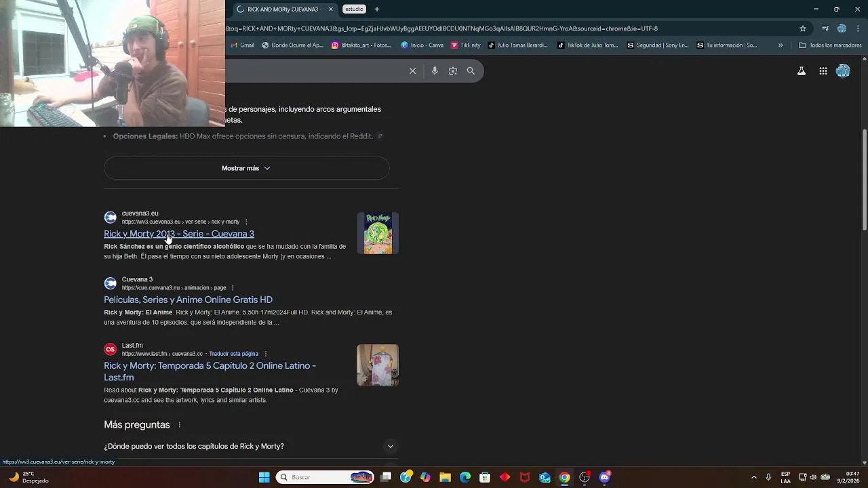Click the address bar URL
The image size is (868, 488).
click(x=442, y=28)
